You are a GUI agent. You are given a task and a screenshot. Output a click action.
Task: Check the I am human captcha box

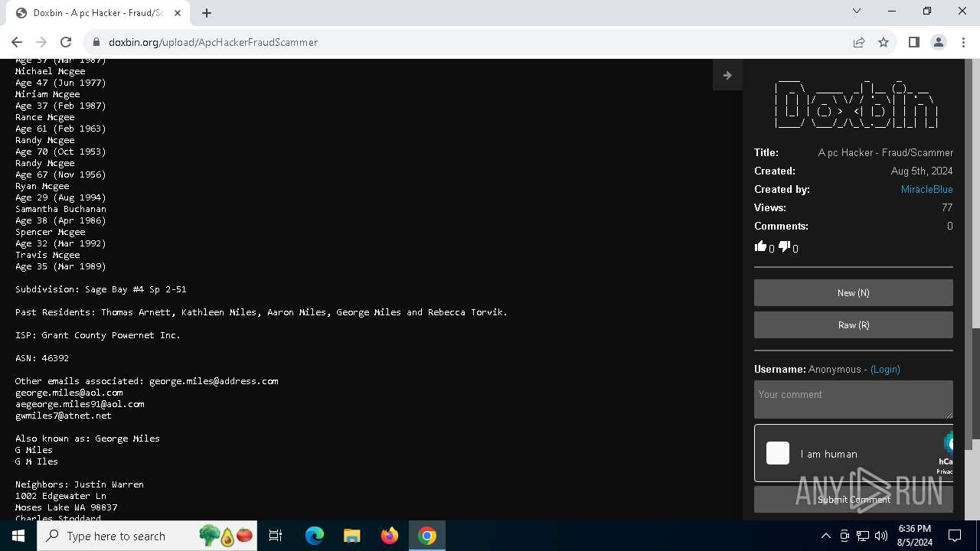pyautogui.click(x=778, y=453)
